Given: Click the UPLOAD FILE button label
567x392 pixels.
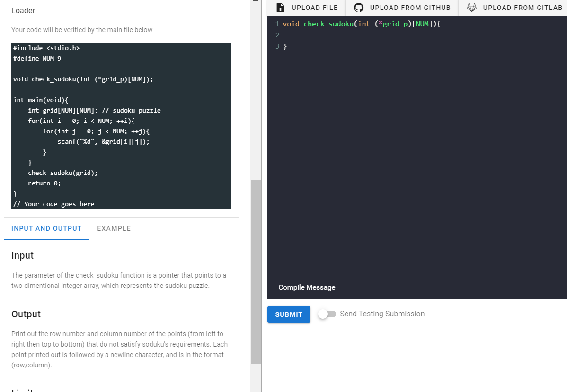Looking at the screenshot, I should pyautogui.click(x=315, y=8).
